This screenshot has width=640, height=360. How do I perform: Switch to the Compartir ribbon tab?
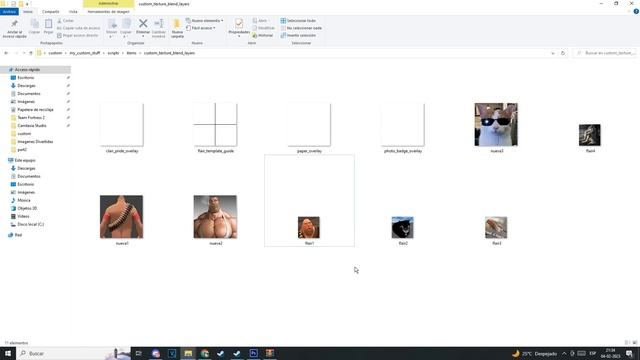51,12
